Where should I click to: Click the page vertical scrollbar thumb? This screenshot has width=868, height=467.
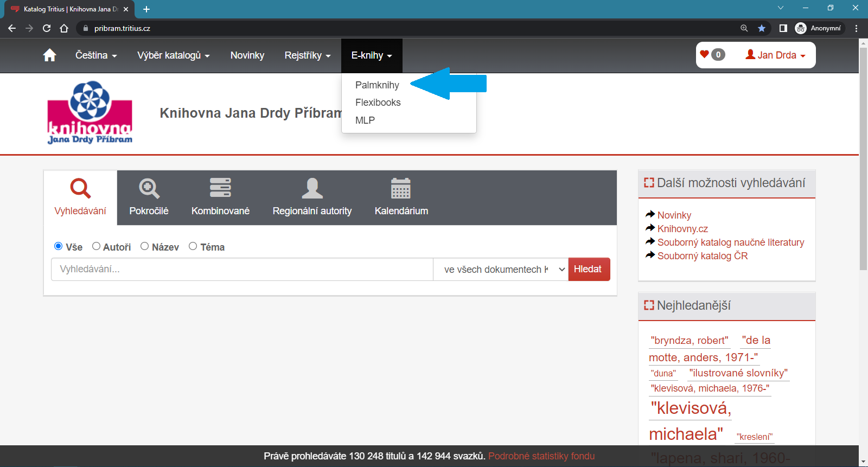click(863, 158)
